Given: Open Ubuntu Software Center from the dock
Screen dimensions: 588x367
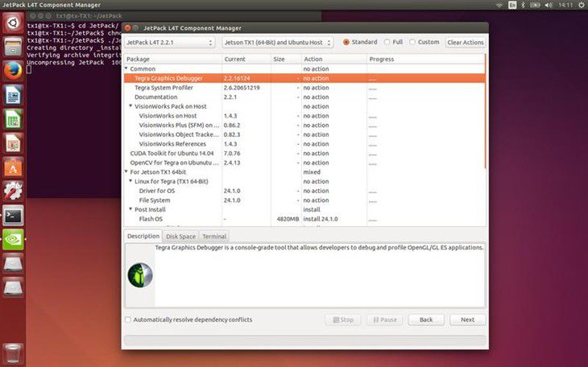Looking at the screenshot, I should point(13,167).
